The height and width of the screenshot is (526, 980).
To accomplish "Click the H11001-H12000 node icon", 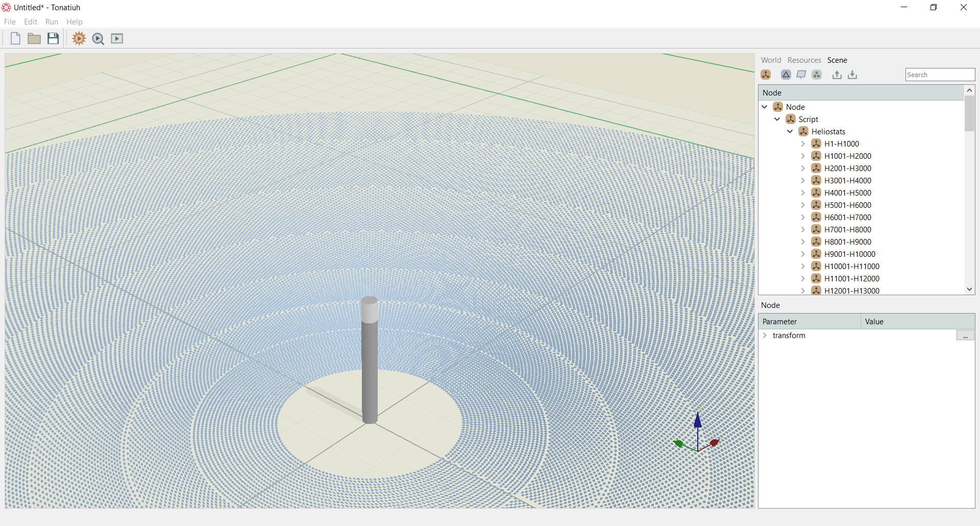I will click(816, 278).
